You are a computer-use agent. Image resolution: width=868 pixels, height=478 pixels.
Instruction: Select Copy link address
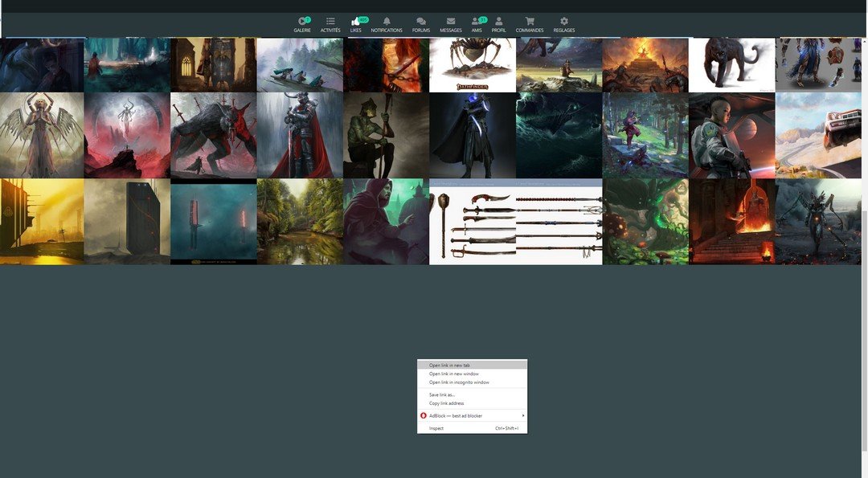coord(446,403)
